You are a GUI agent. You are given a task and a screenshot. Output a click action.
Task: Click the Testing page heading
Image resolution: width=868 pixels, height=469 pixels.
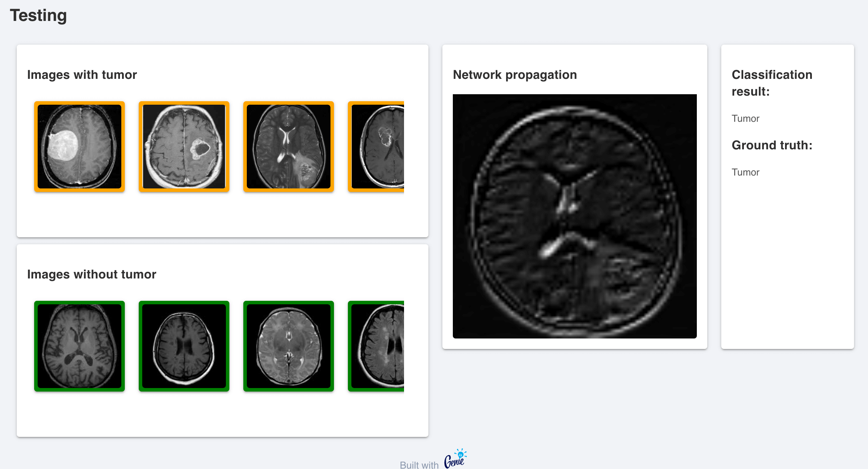click(38, 15)
